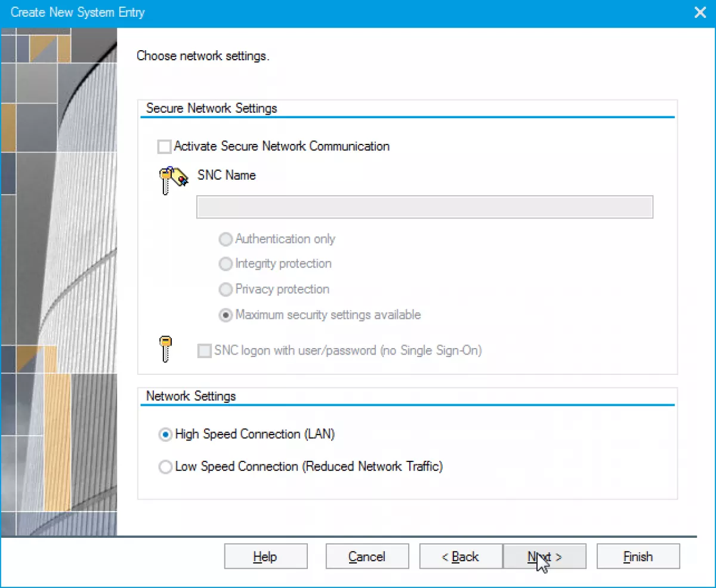Click the SNC Name key and tag icon
716x588 pixels.
tap(174, 180)
